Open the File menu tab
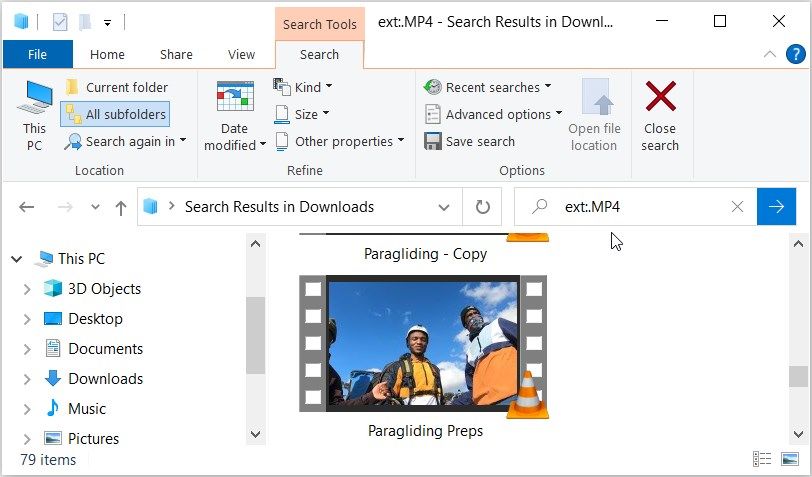812x477 pixels. coord(37,55)
